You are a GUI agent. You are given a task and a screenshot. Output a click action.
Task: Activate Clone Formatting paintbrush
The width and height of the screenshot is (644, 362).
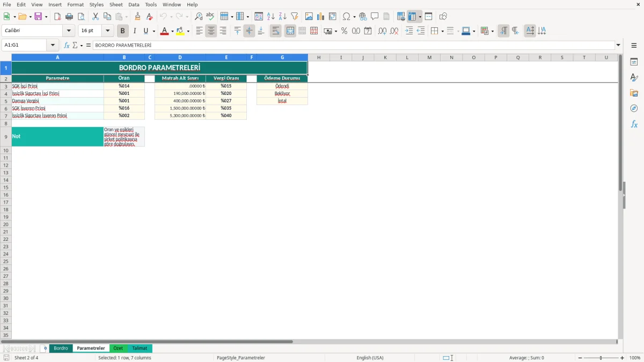pos(138,17)
